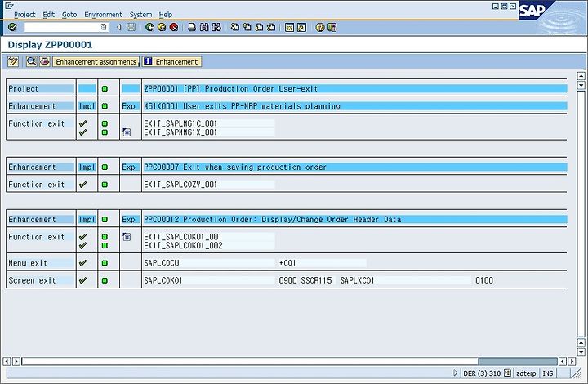Click the greyed-out Save diskette icon

point(131,27)
